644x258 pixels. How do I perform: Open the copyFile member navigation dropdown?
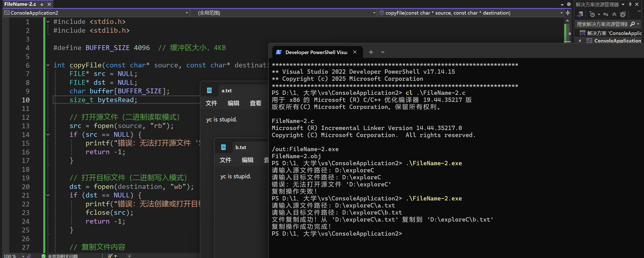(471, 13)
